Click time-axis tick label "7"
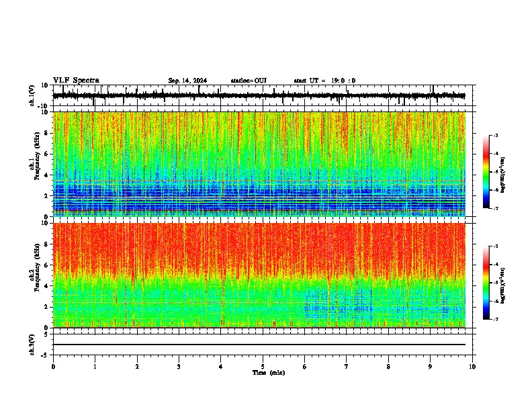 pos(347,367)
